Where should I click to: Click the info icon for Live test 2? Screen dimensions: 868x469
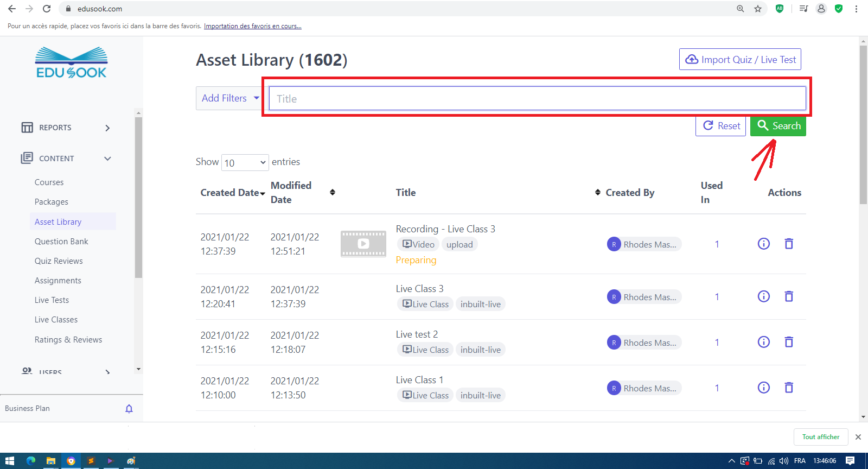pos(763,342)
